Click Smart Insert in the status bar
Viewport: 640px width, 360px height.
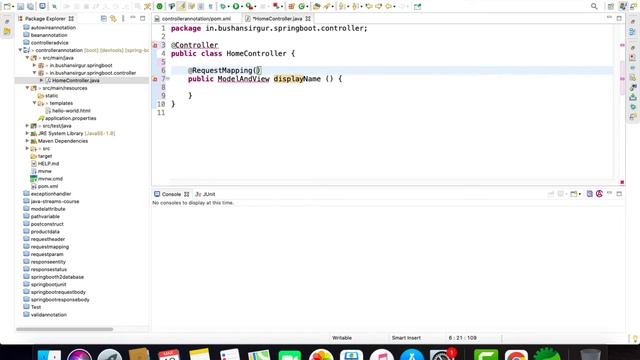(x=406, y=338)
